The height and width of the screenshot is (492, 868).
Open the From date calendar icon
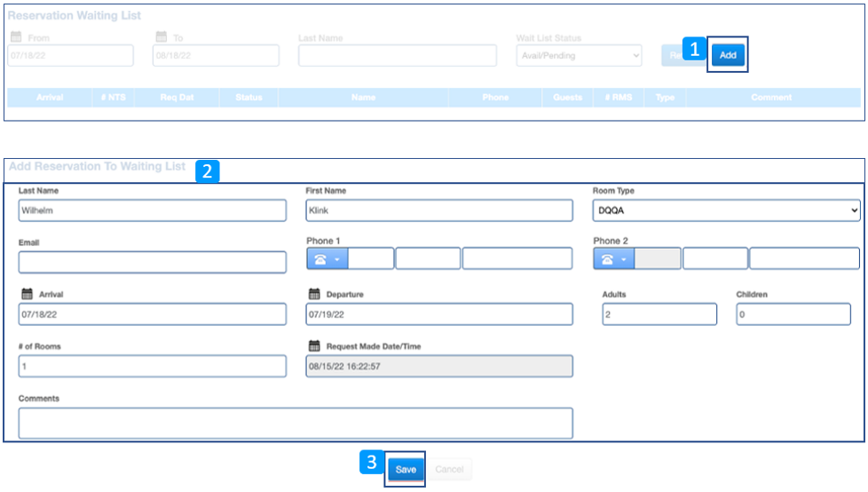(x=16, y=37)
